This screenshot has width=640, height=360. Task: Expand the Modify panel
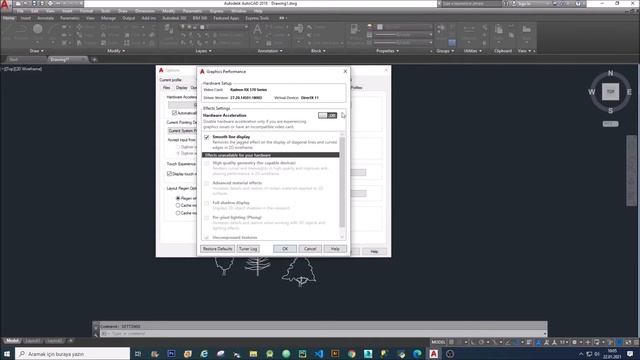[x=116, y=51]
